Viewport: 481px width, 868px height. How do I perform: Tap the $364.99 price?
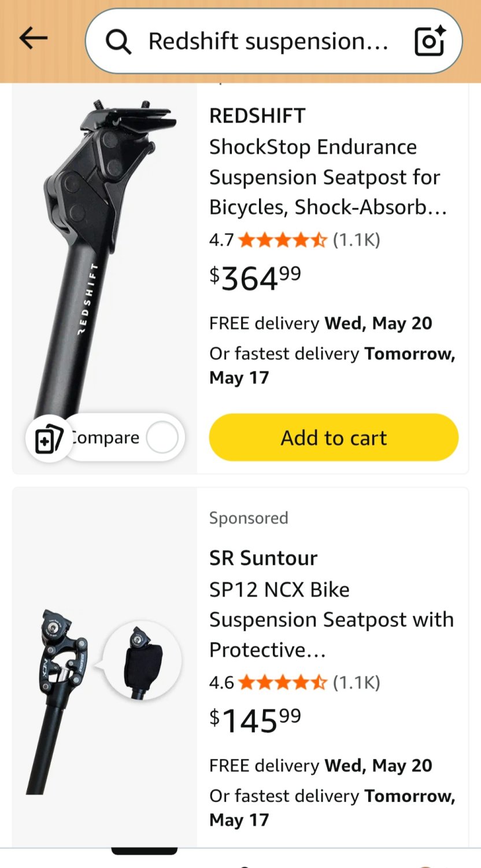(x=255, y=278)
